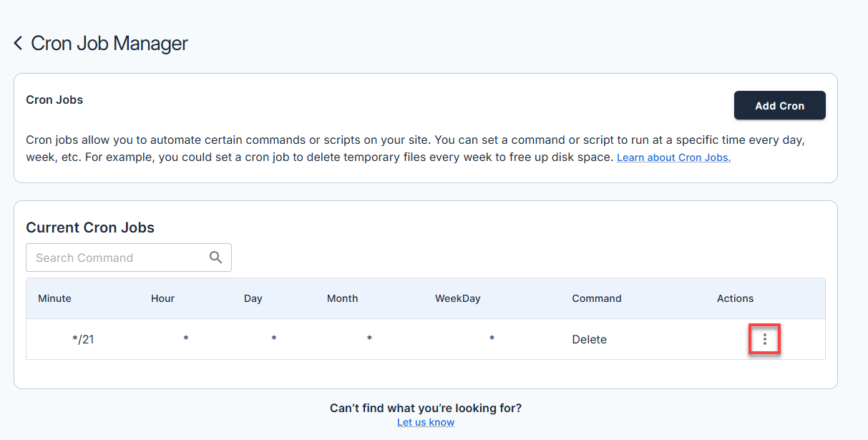Select the Day column header
Viewport: 868px width, 440px height.
point(253,298)
